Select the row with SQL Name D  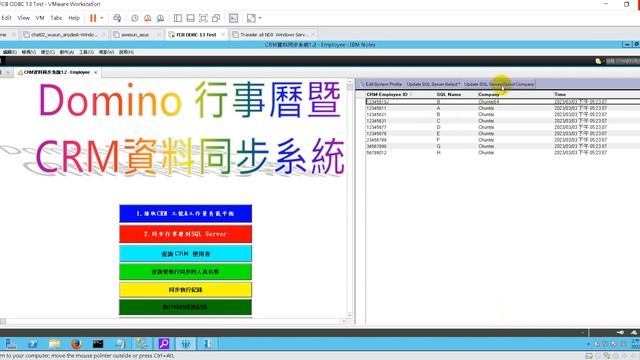pyautogui.click(x=503, y=127)
